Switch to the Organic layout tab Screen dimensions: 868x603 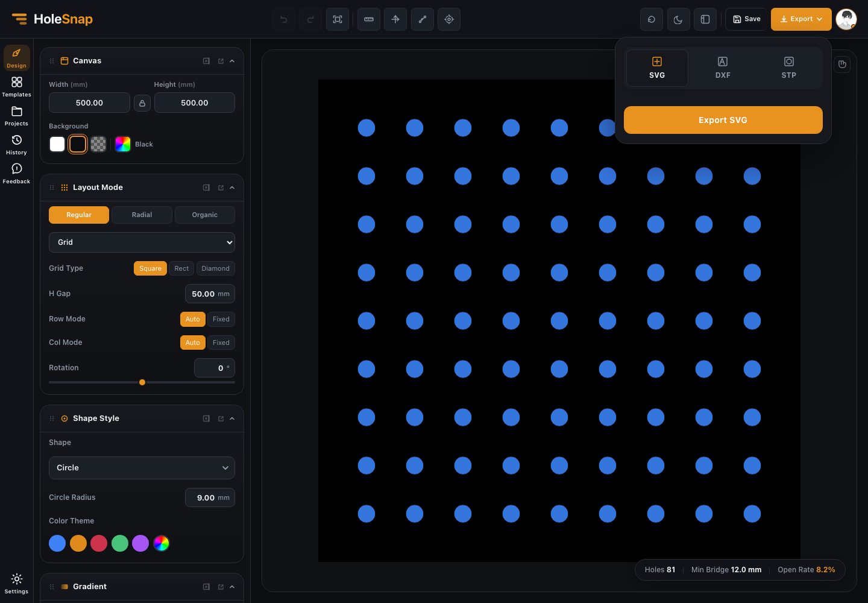coord(205,215)
